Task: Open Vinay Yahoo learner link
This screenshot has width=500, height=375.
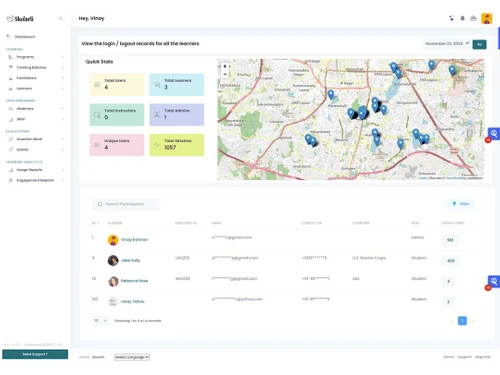Action: [133, 302]
